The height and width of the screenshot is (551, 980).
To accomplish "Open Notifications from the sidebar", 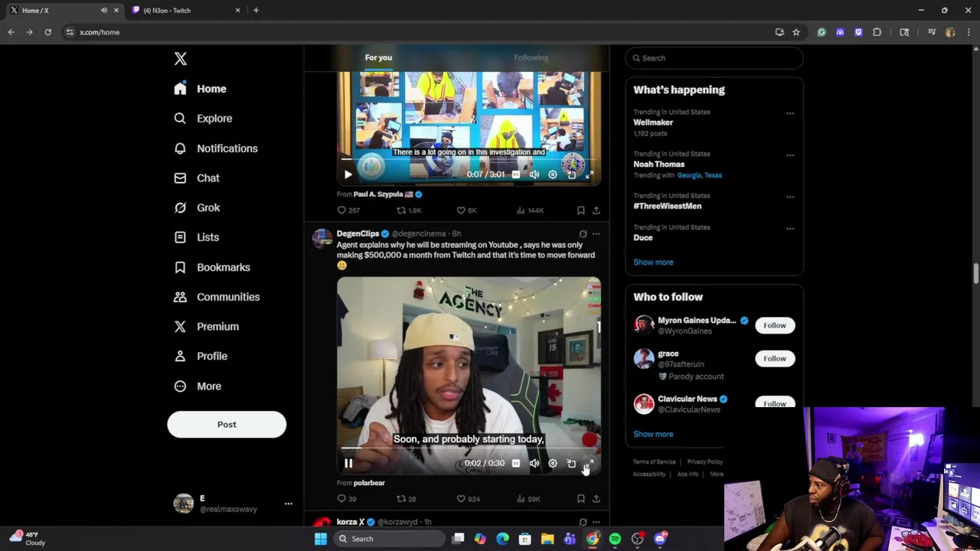I will (215, 148).
